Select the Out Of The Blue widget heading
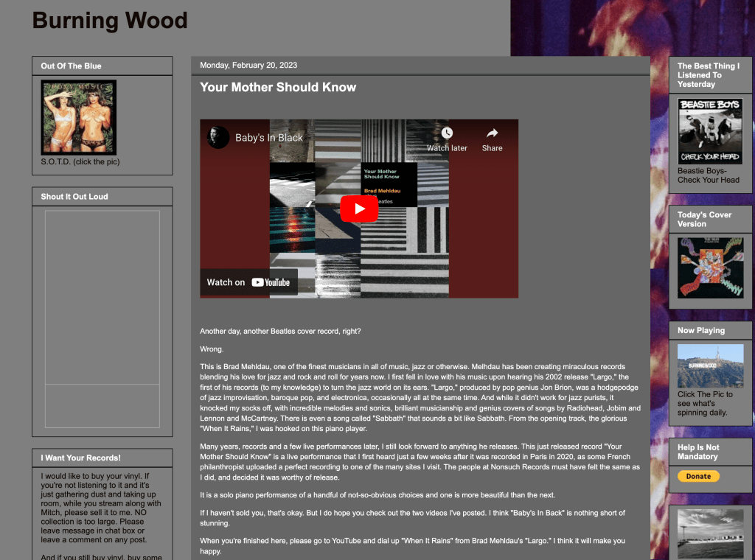The image size is (755, 560). point(72,66)
